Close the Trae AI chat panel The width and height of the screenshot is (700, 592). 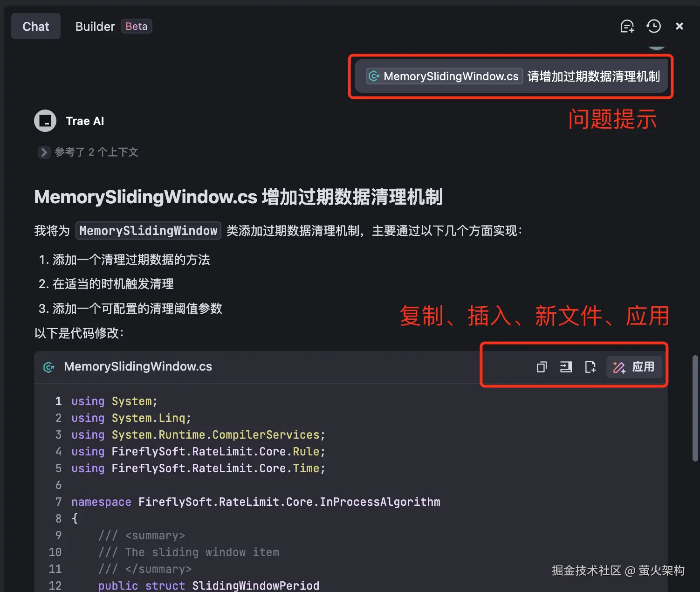[679, 27]
